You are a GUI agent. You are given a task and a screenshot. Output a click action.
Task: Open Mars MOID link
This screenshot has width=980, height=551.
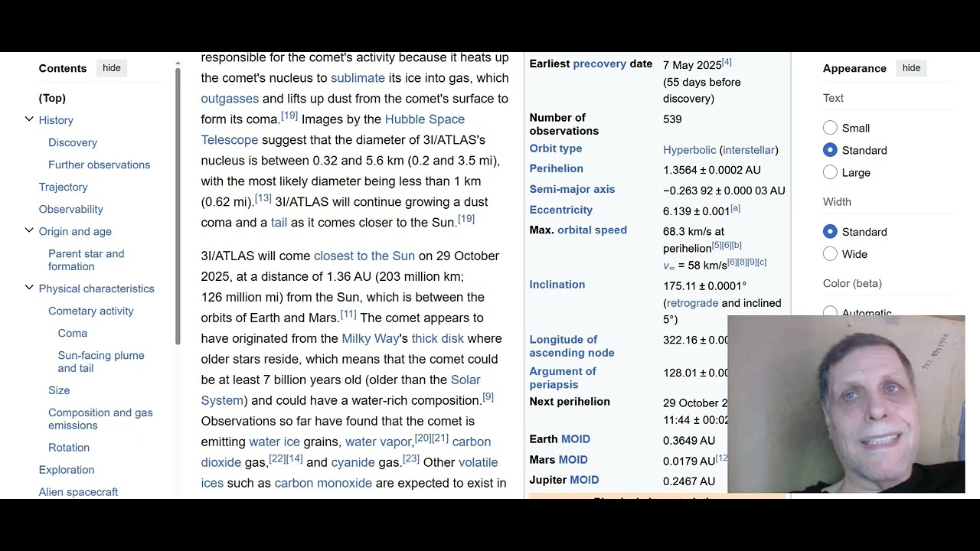573,460
